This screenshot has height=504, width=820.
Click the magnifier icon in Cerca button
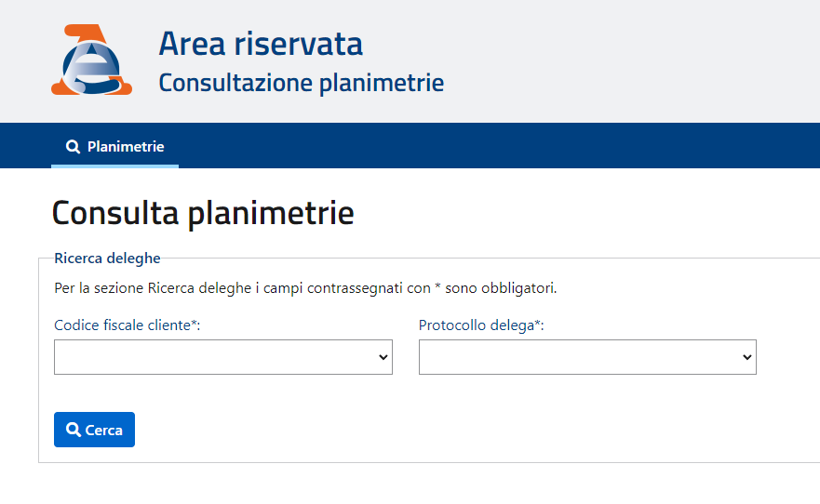(x=74, y=430)
